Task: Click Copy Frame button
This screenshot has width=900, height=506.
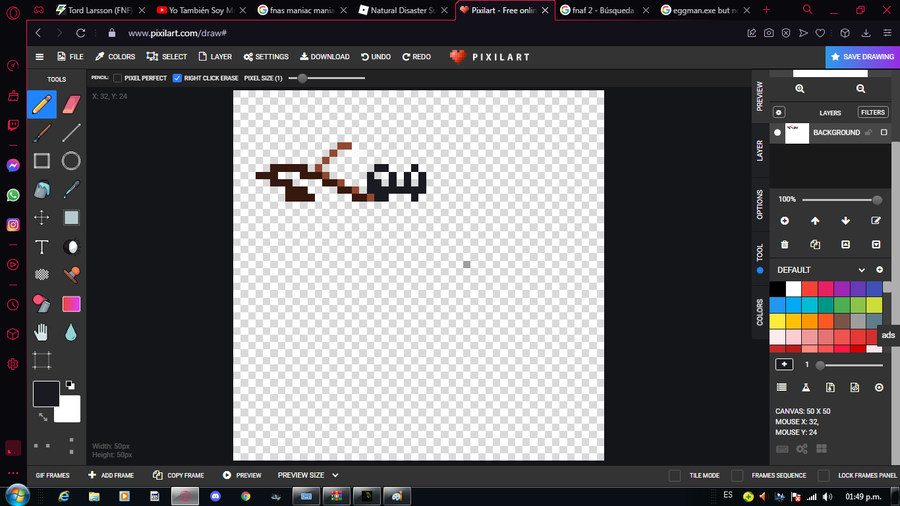Action: pos(179,475)
